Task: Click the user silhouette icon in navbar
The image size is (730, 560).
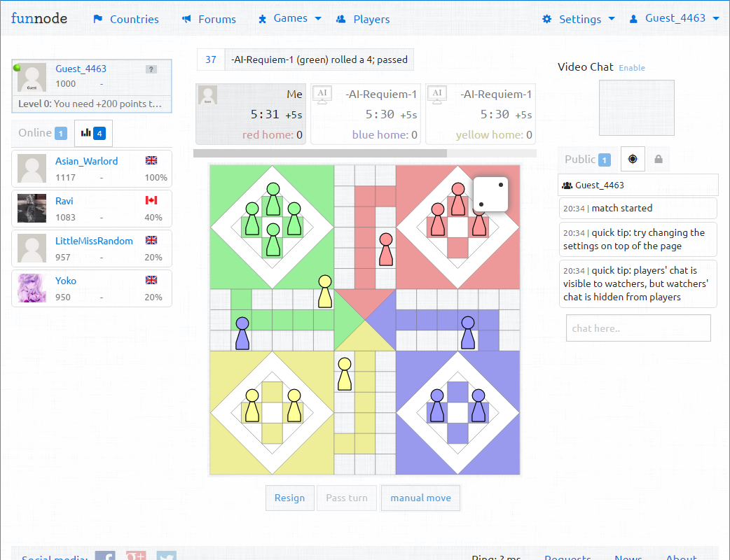Action: tap(633, 19)
